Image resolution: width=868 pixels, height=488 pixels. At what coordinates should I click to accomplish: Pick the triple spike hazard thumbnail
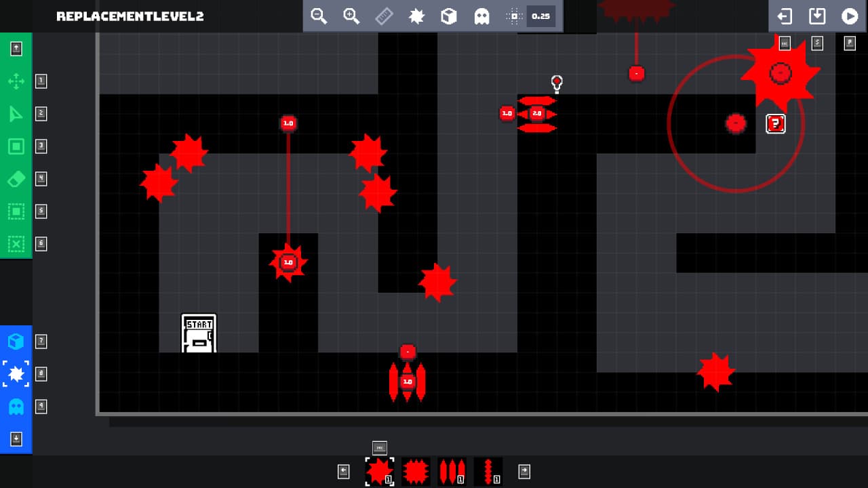[452, 471]
